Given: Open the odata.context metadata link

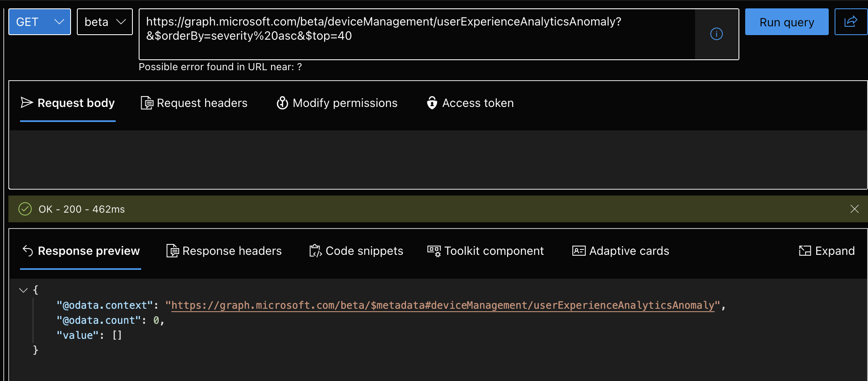Looking at the screenshot, I should click(443, 305).
